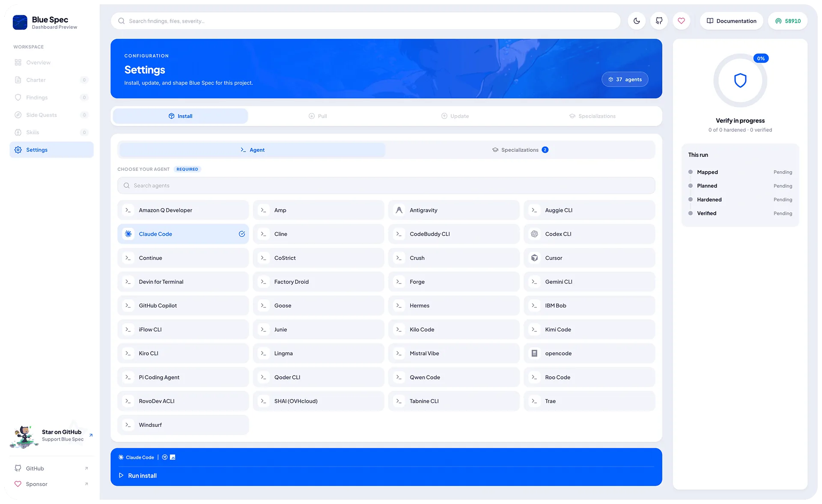
Task: Click Junie terminal icon
Action: (263, 329)
